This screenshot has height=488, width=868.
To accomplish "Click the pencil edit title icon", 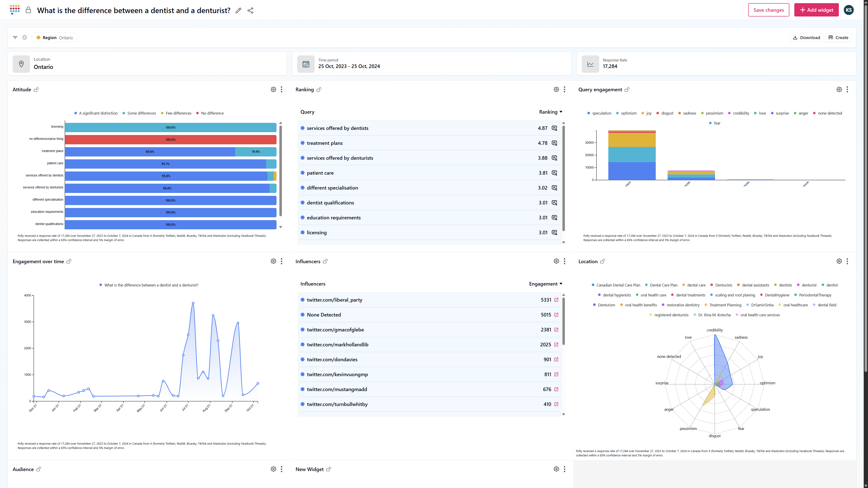I will [238, 10].
